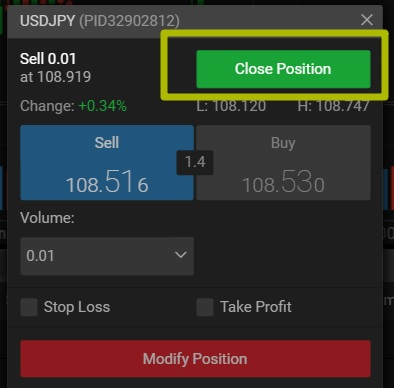Click the Stop Loss label text
Screen dimensions: 394x388
(77, 307)
